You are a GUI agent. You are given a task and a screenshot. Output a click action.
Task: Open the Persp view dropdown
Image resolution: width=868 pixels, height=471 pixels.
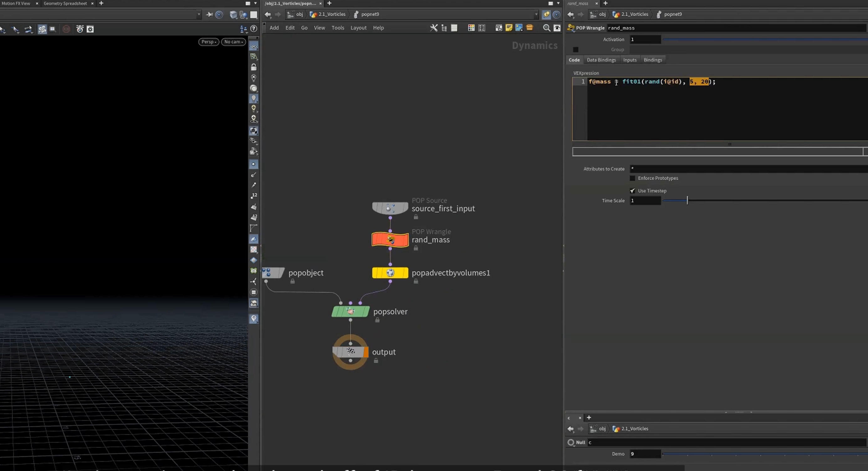pos(209,42)
